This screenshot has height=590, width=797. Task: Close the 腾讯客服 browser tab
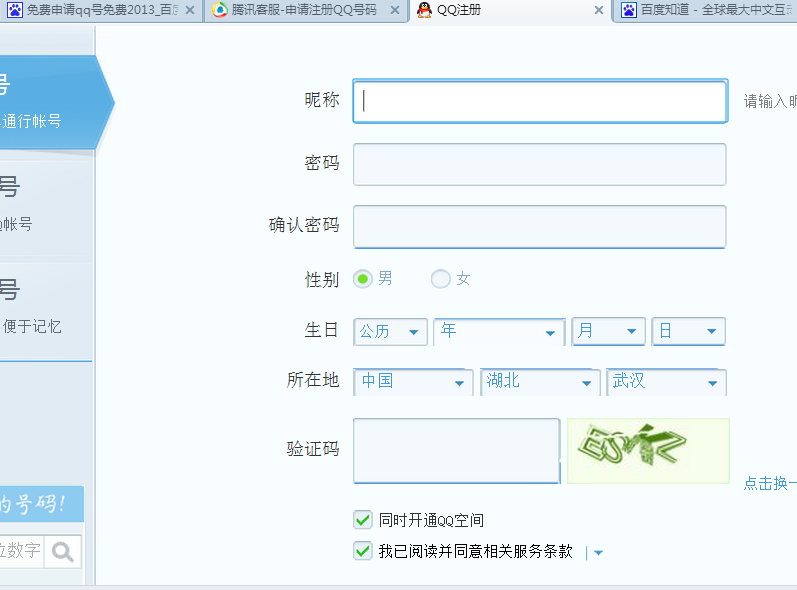pos(395,10)
